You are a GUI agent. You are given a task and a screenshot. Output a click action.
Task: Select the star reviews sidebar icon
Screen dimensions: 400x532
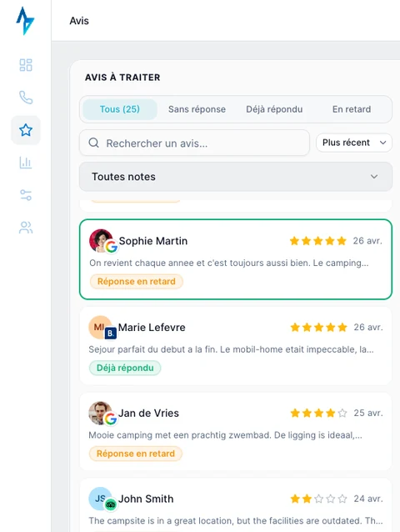pyautogui.click(x=26, y=130)
